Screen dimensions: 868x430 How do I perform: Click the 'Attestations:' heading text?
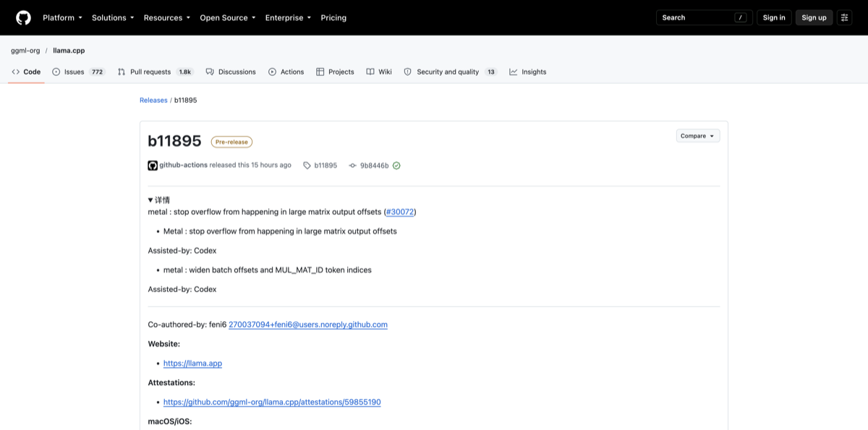pyautogui.click(x=171, y=382)
